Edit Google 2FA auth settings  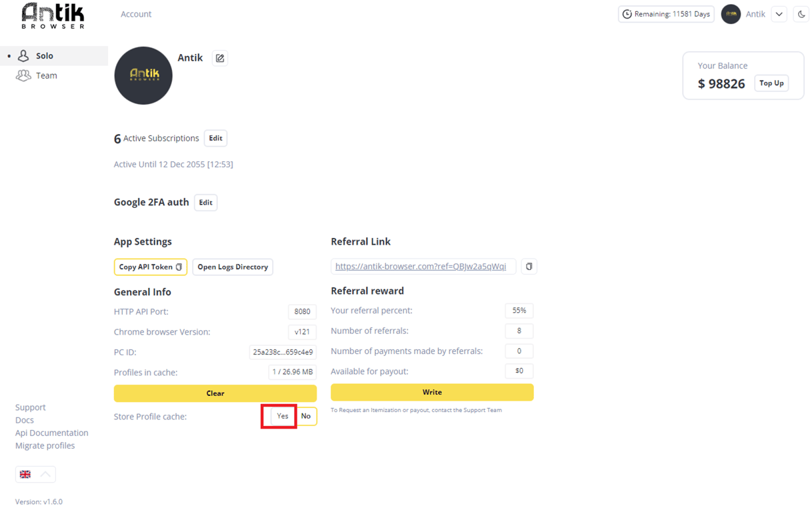point(205,203)
